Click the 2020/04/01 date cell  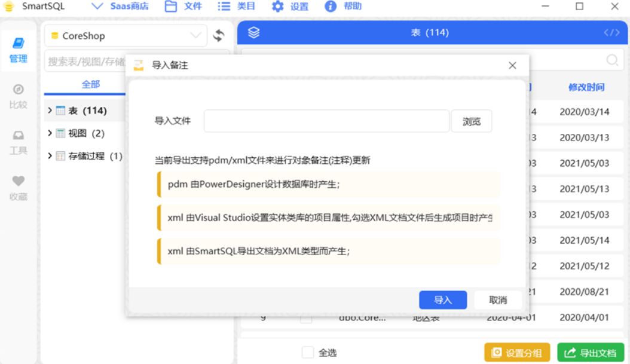pos(585,317)
